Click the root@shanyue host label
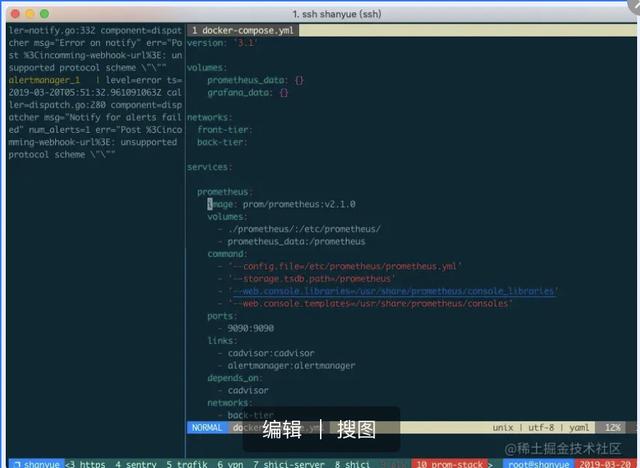Viewport: 640px width, 468px height. (x=537, y=464)
